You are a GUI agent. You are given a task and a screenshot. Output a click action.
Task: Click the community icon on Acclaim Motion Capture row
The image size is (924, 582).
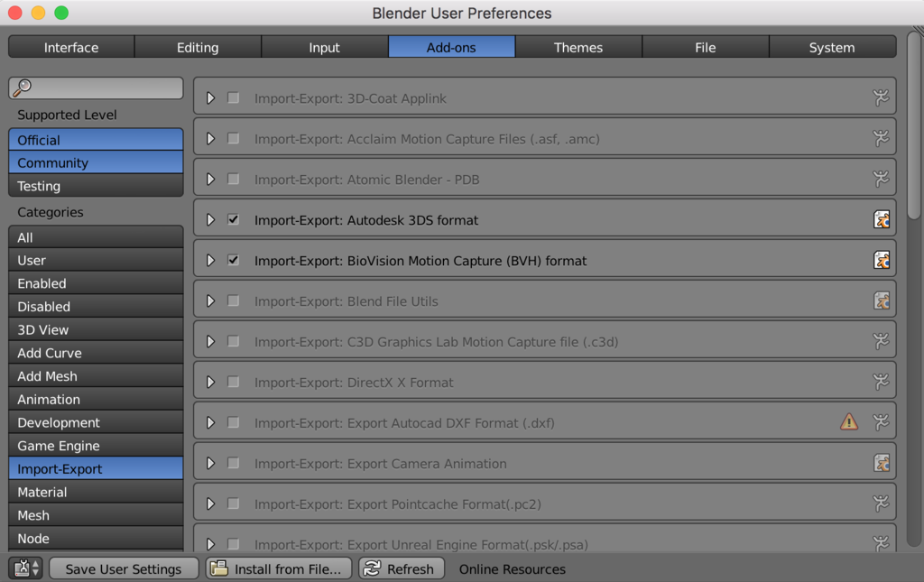tap(881, 138)
